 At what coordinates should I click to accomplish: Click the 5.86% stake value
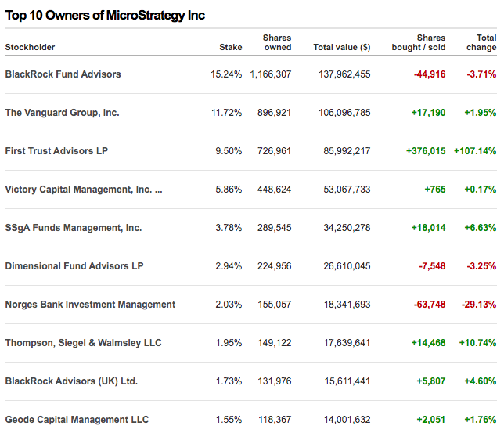pyautogui.click(x=229, y=190)
